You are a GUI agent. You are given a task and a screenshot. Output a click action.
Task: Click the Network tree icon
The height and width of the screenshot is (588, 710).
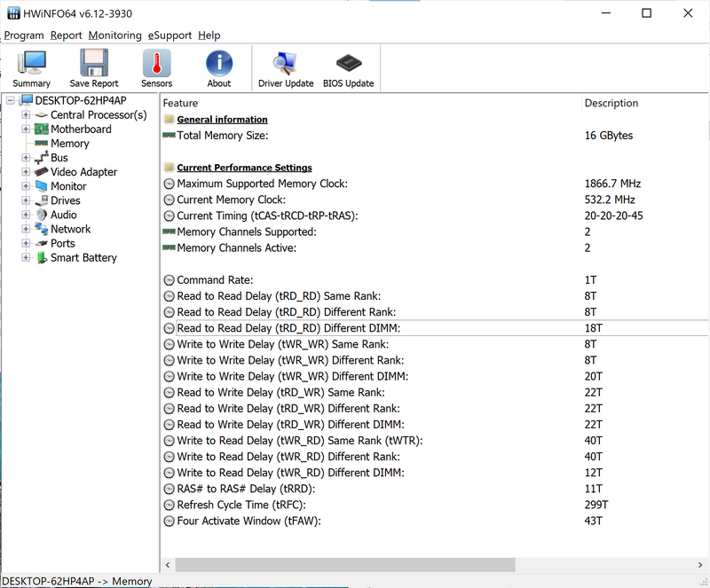click(42, 229)
